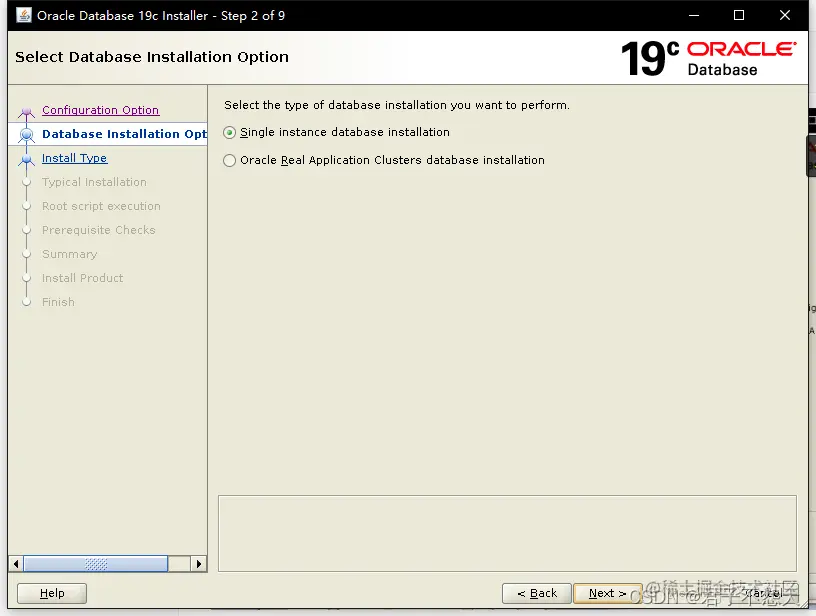Open Help for the installer
The width and height of the screenshot is (816, 616).
pos(52,593)
